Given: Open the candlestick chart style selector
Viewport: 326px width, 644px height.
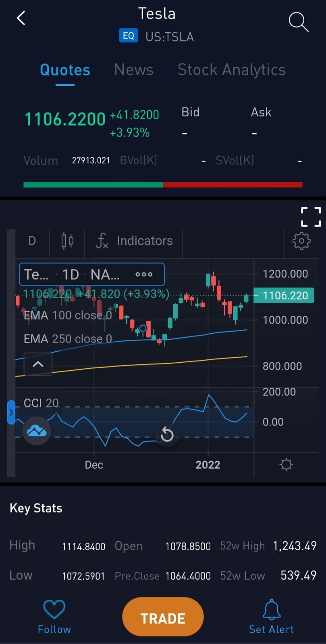Looking at the screenshot, I should click(x=67, y=241).
